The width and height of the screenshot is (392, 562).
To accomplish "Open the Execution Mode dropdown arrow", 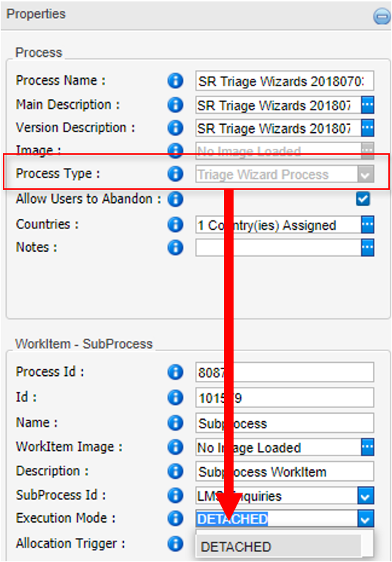I will pos(366,519).
